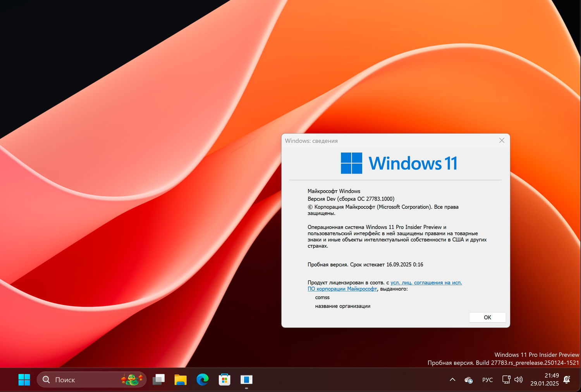Viewport: 581px width, 392px height.
Task: Open the volume flyout via the speaker icon
Action: pyautogui.click(x=519, y=380)
